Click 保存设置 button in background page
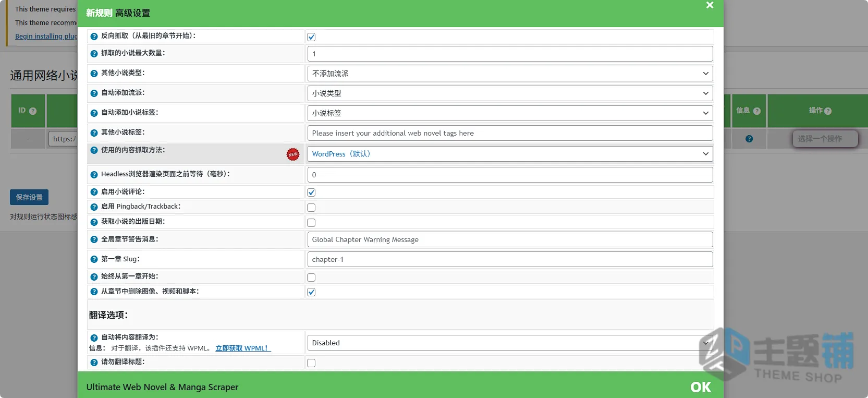The width and height of the screenshot is (868, 398). [x=29, y=197]
